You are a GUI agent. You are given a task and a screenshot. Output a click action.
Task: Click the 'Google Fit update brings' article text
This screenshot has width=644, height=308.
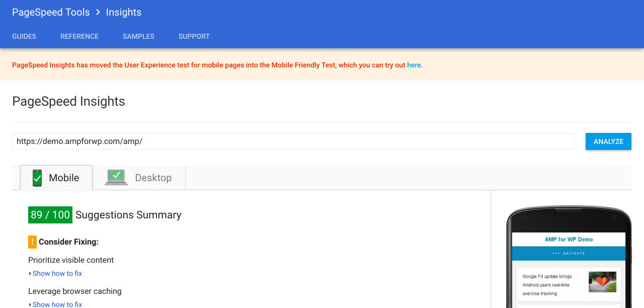547,276
